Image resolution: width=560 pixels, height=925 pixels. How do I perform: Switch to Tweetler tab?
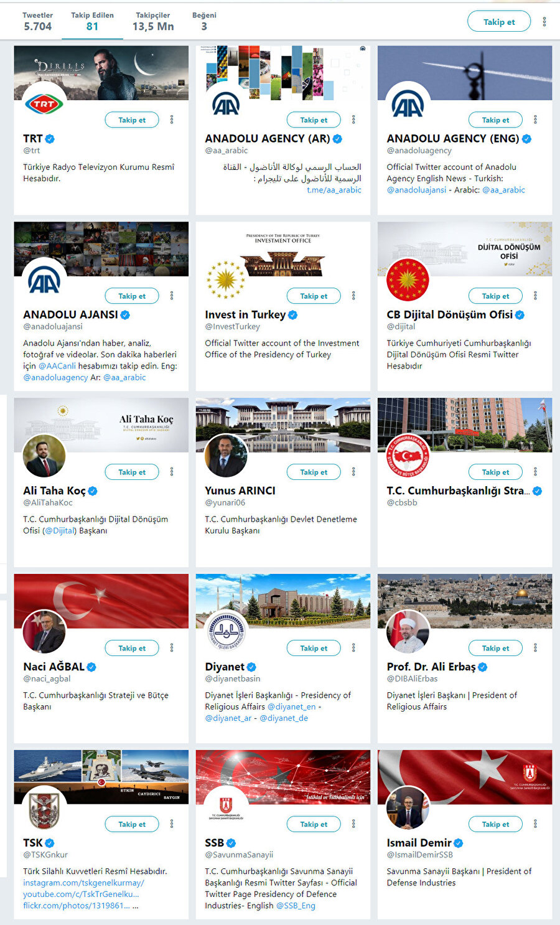point(37,21)
